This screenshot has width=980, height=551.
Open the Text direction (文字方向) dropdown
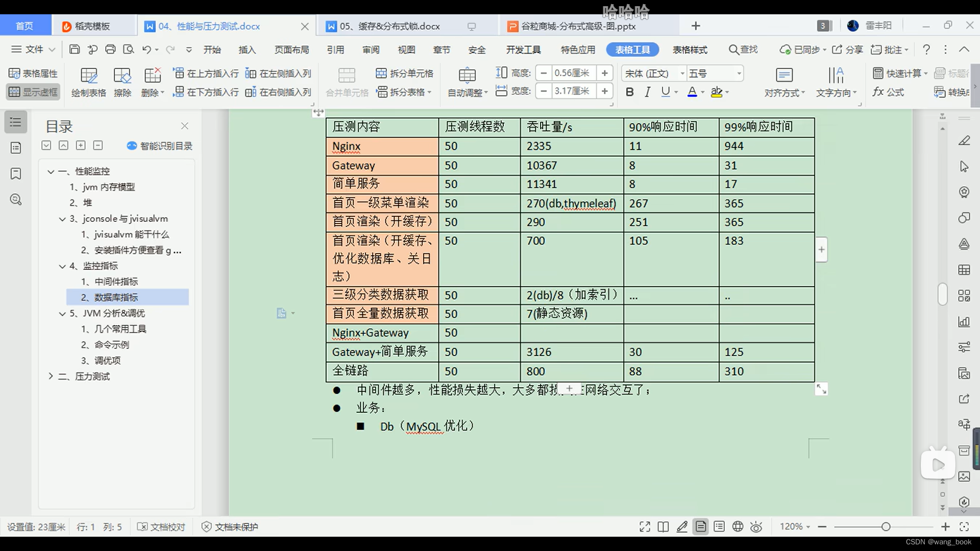pyautogui.click(x=837, y=82)
